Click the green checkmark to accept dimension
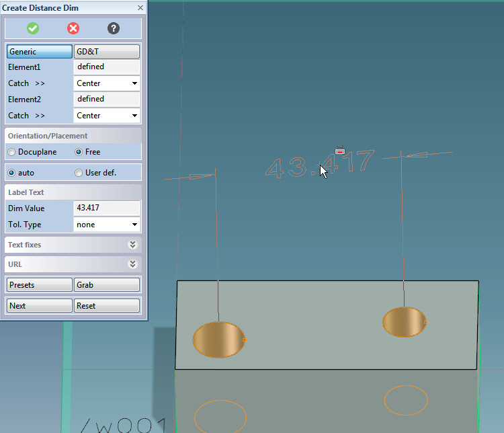Viewport: 504px width, 433px height. [x=33, y=28]
